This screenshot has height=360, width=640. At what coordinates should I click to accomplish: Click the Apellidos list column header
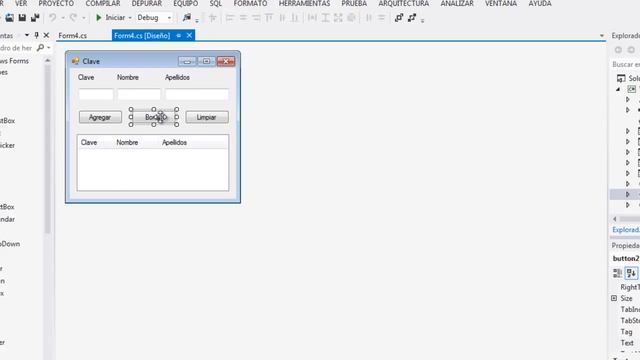coord(174,142)
